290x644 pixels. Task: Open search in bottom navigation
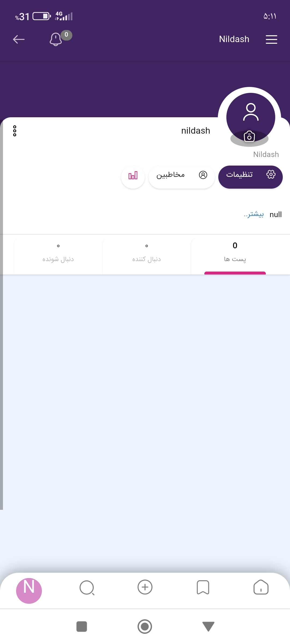(87, 588)
